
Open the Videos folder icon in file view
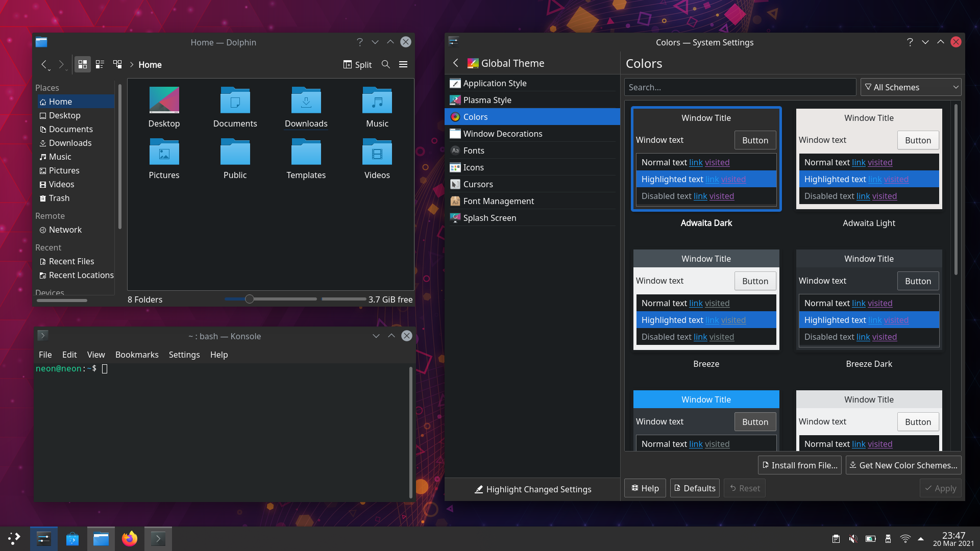377,159
